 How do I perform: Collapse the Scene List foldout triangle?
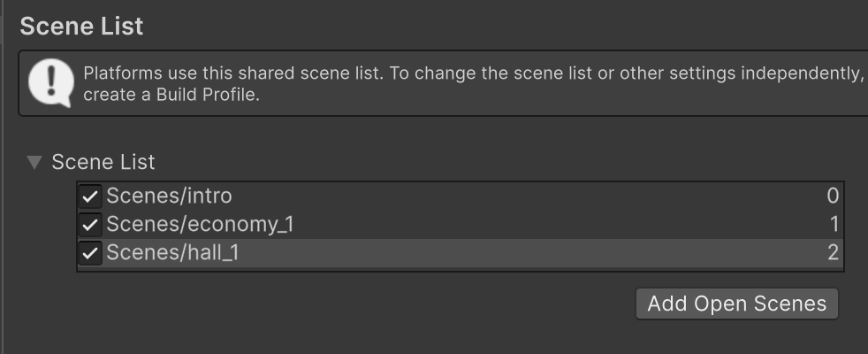click(x=34, y=162)
